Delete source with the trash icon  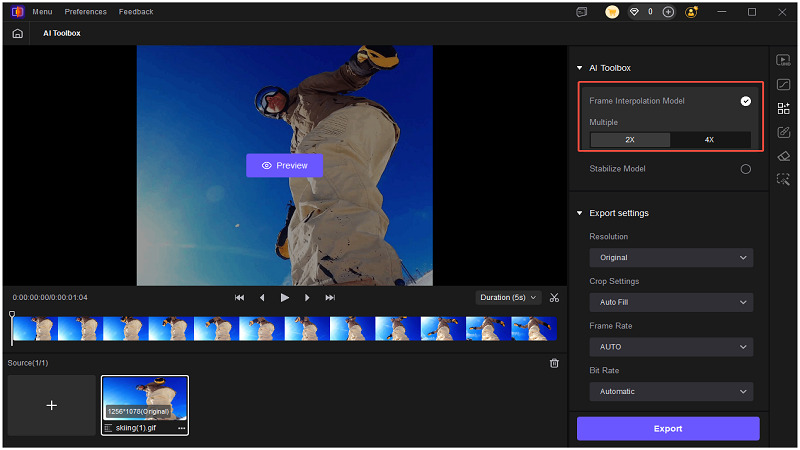pos(554,363)
